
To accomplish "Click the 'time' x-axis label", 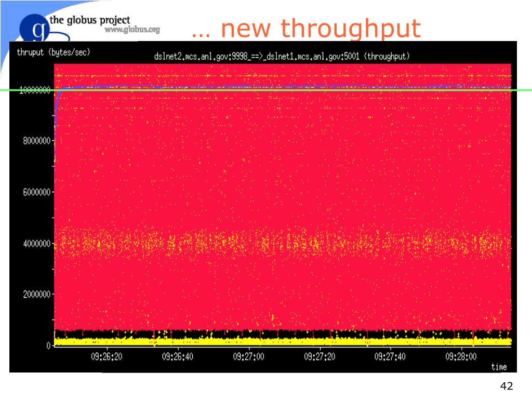I will click(x=499, y=367).
